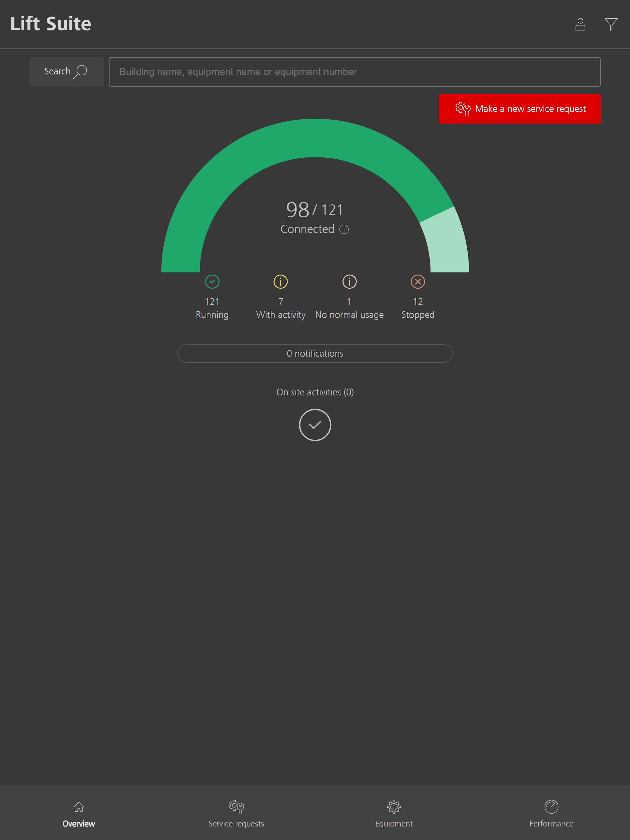This screenshot has width=630, height=840.
Task: Focus the building name search field
Action: coord(354,72)
